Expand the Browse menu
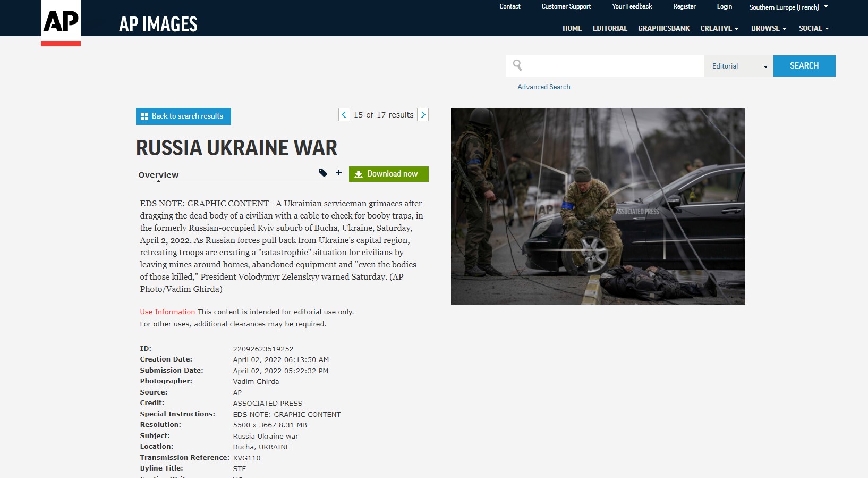The image size is (868, 478). click(768, 28)
